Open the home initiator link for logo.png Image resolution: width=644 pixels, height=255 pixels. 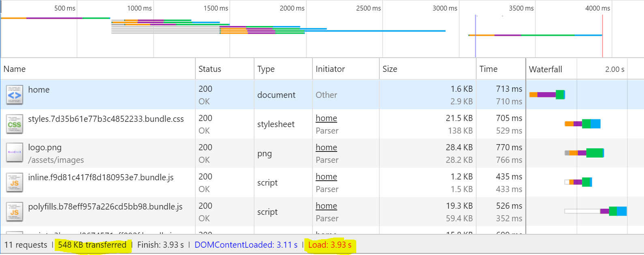point(326,147)
